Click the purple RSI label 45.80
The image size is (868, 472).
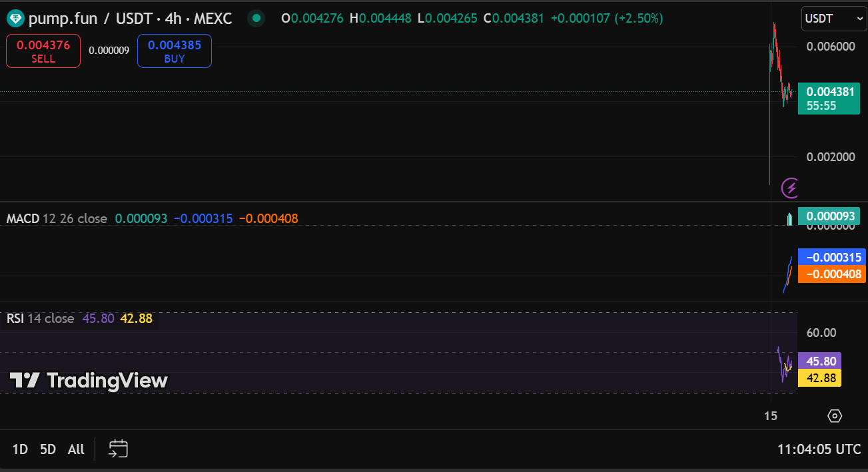820,361
